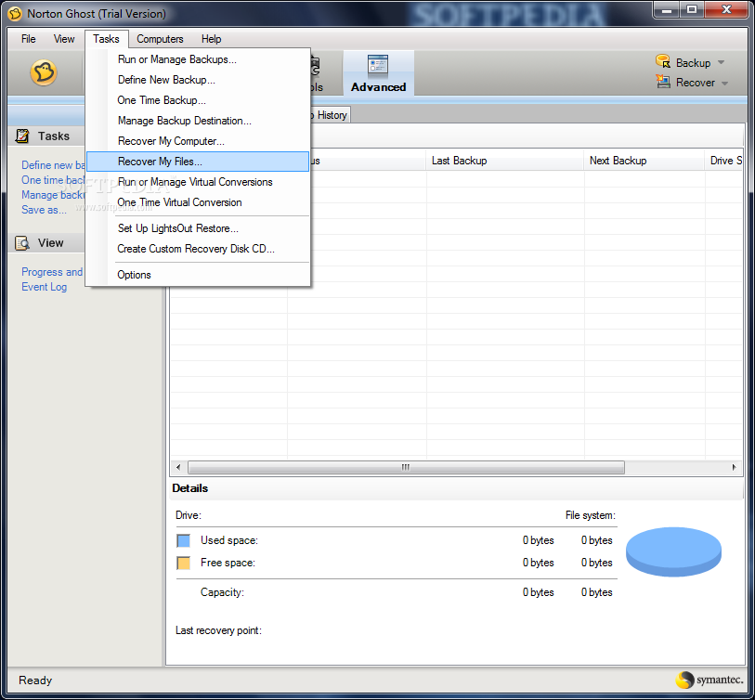
Task: Click the One time backup link
Action: point(53,180)
